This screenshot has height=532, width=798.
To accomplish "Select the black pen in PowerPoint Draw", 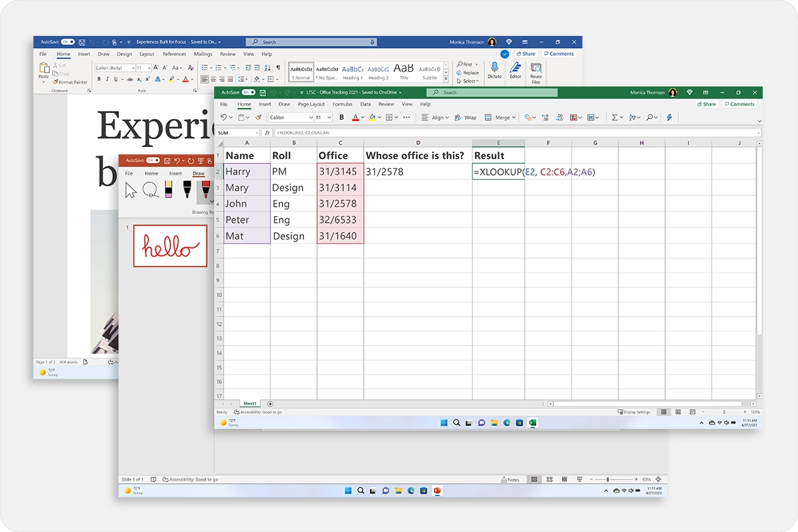I will click(188, 189).
